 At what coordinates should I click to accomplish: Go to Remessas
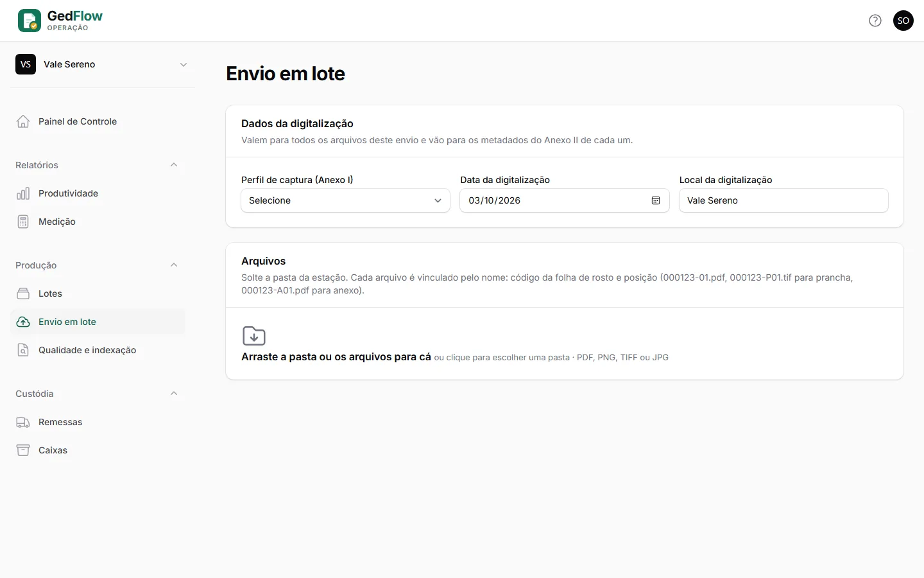click(x=98, y=422)
